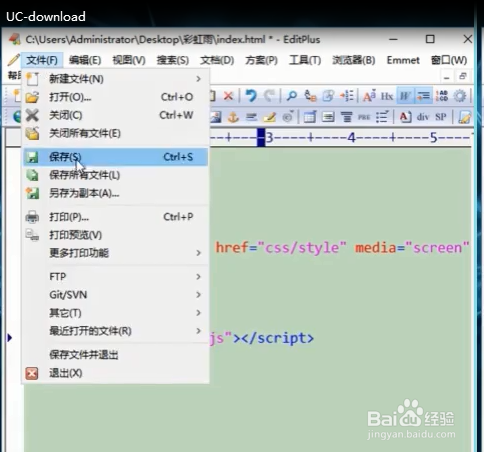Click the SP span tag button
The height and width of the screenshot is (452, 484).
click(x=441, y=117)
